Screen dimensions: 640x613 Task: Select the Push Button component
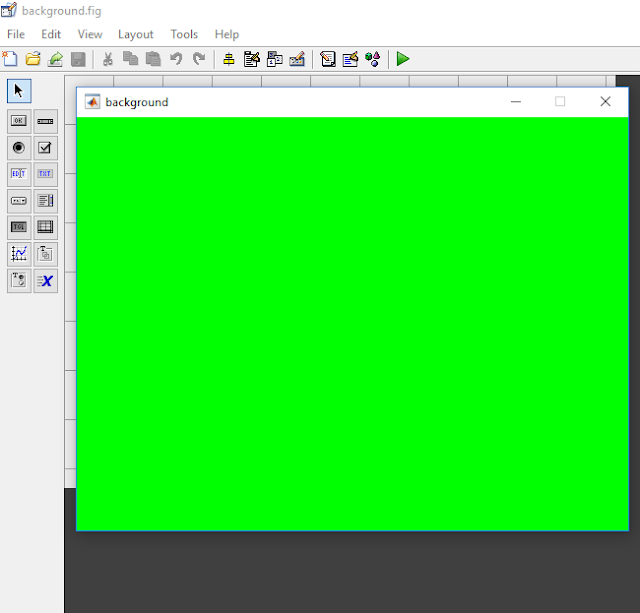coord(19,121)
